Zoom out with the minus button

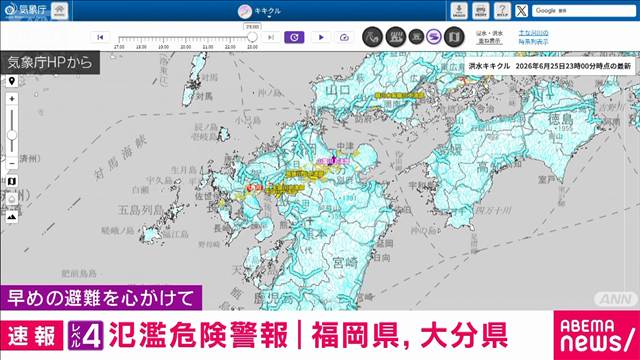pos(12,163)
